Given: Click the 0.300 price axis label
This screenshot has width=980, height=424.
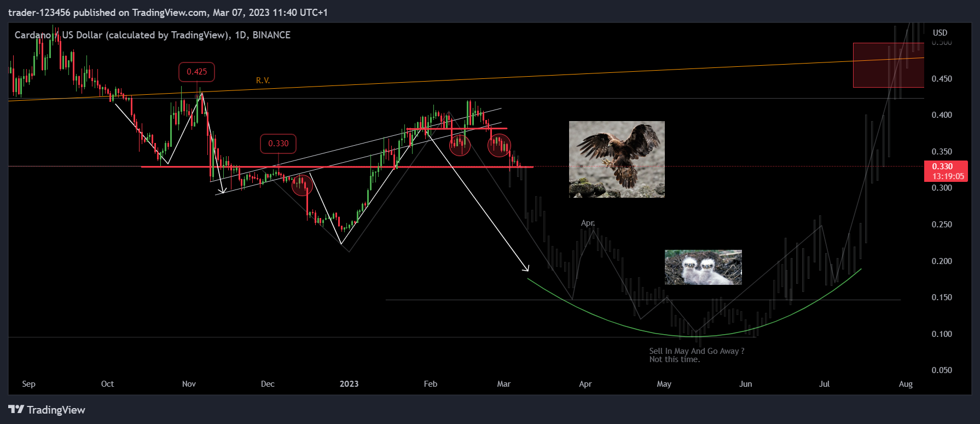Looking at the screenshot, I should coord(942,188).
